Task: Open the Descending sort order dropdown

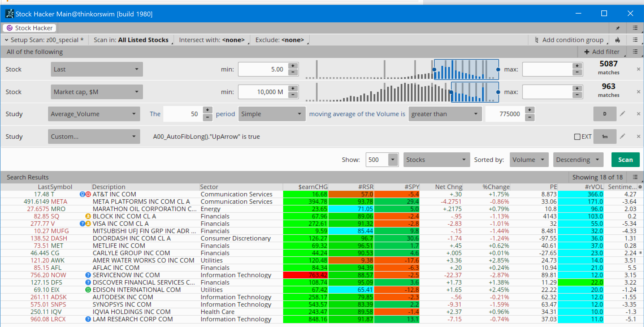Action: click(578, 160)
